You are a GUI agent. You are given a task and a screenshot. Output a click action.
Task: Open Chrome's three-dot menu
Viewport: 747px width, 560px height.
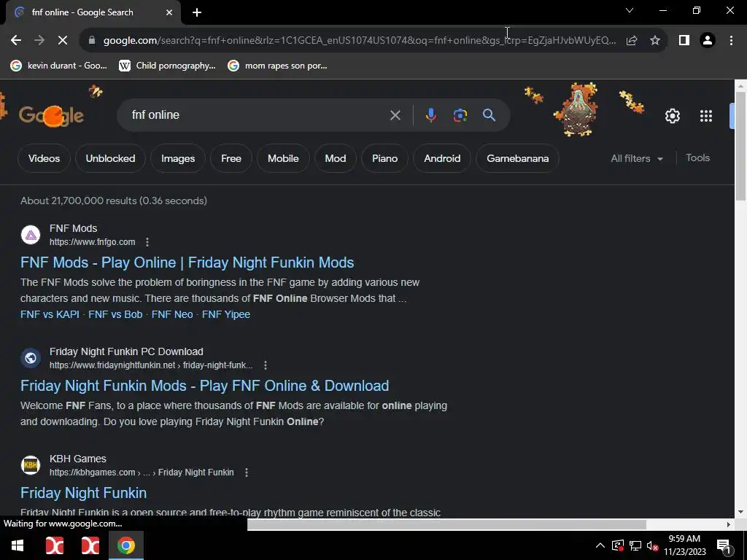[731, 41]
